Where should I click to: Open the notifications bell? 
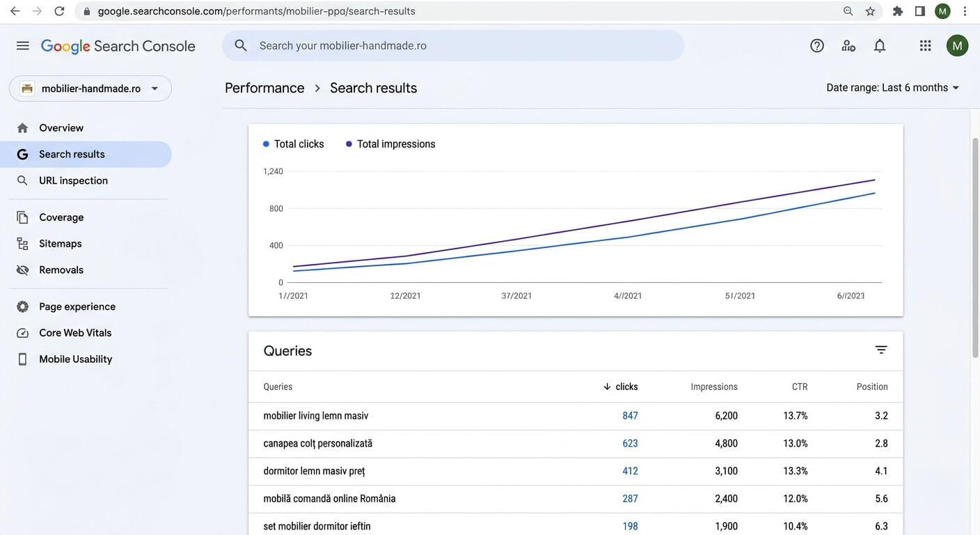880,46
